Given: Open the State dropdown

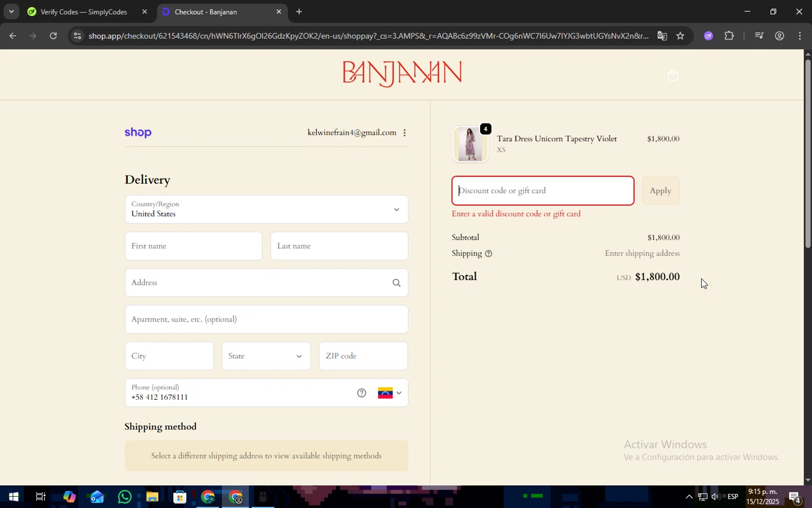Looking at the screenshot, I should (x=266, y=356).
